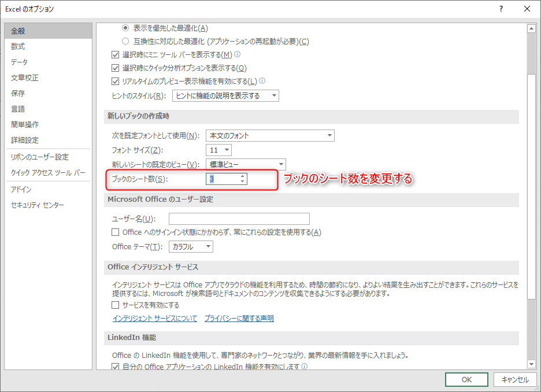This screenshot has width=541, height=392.
Task: Open クイック アクセス ツール バー category
Action: pyautogui.click(x=49, y=172)
